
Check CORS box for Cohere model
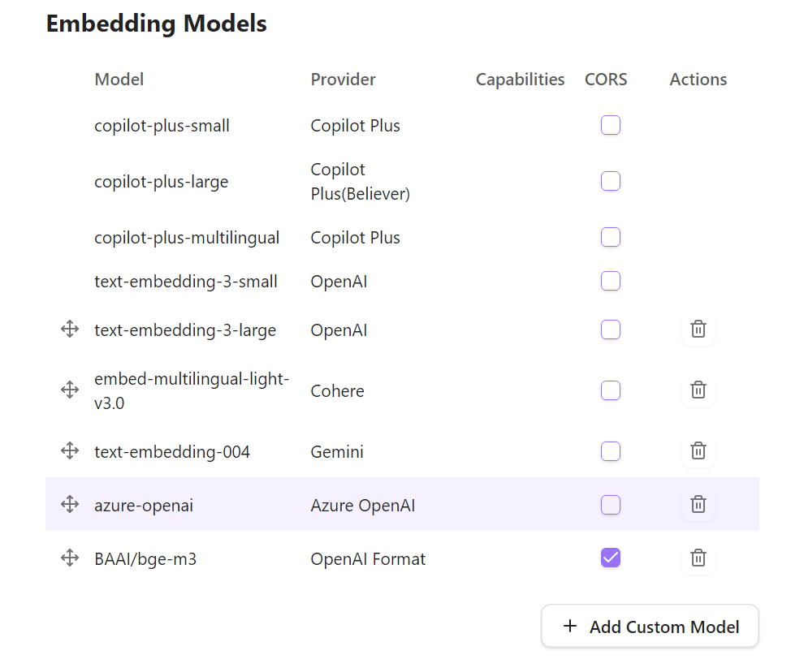(x=611, y=390)
